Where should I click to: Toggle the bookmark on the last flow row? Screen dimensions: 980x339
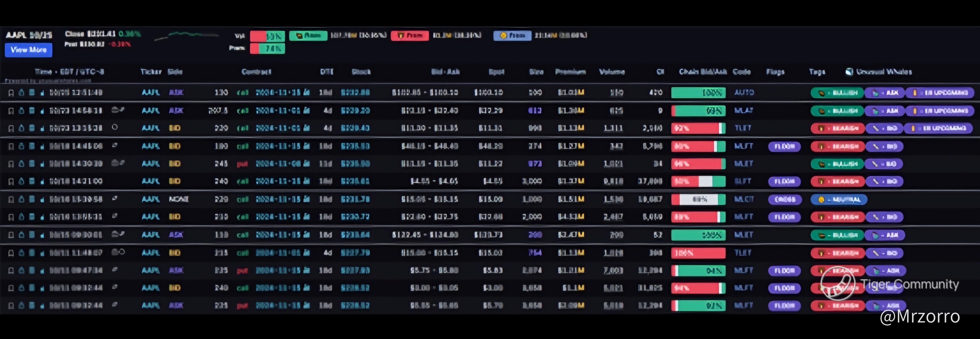(11, 305)
